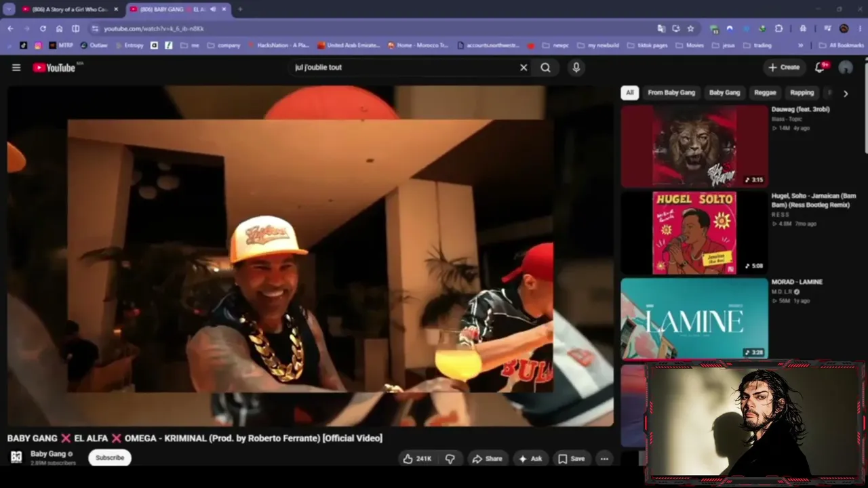868x488 pixels.
Task: Reload the current page
Action: coord(43,28)
